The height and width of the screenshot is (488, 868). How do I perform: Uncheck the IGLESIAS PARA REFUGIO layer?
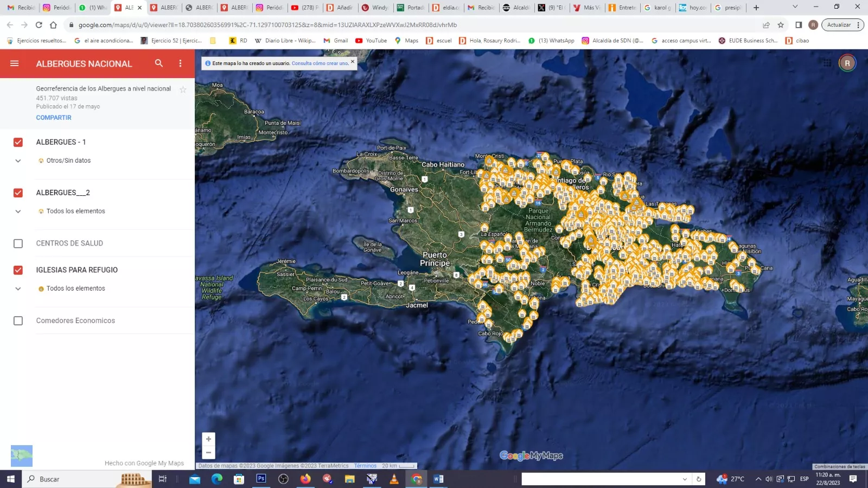point(18,270)
